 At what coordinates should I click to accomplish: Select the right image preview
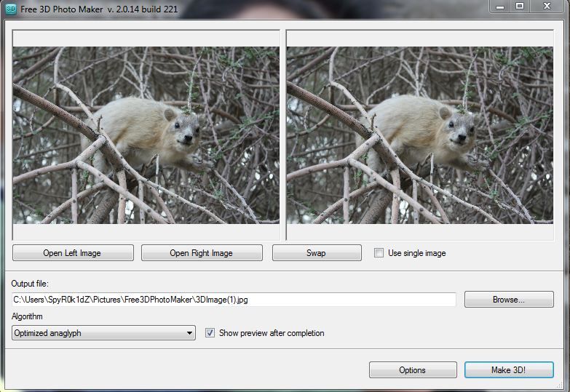point(420,135)
